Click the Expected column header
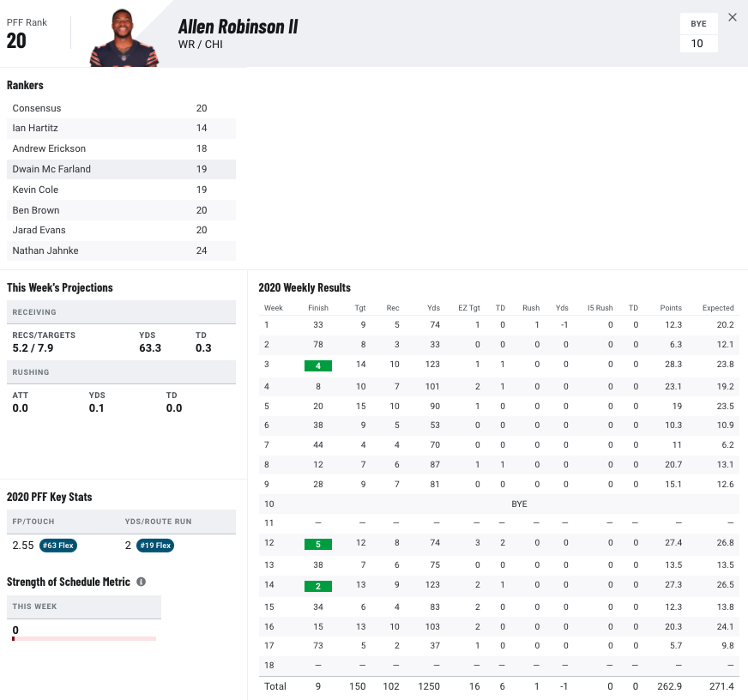 coord(718,308)
